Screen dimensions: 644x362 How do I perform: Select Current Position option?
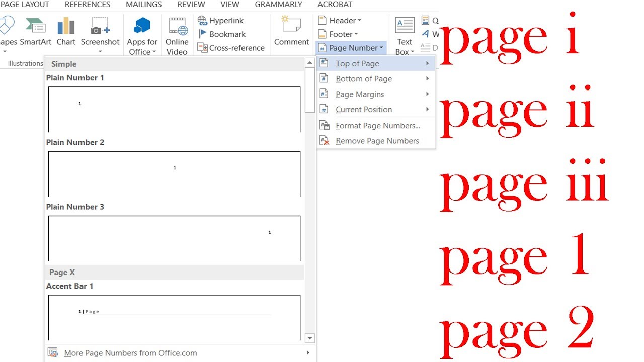[x=376, y=109]
